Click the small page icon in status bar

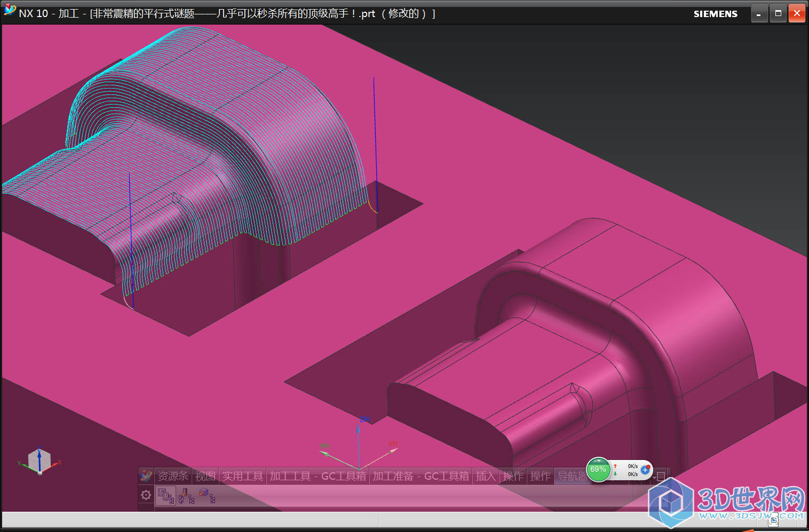(x=773, y=520)
